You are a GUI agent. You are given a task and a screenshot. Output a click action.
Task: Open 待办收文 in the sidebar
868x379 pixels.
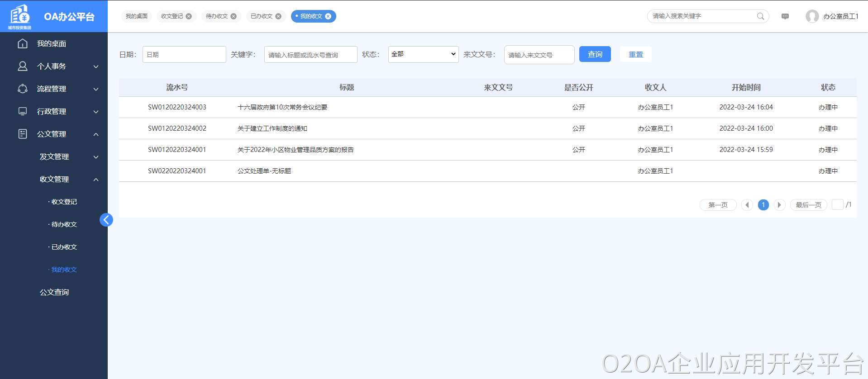coord(64,224)
